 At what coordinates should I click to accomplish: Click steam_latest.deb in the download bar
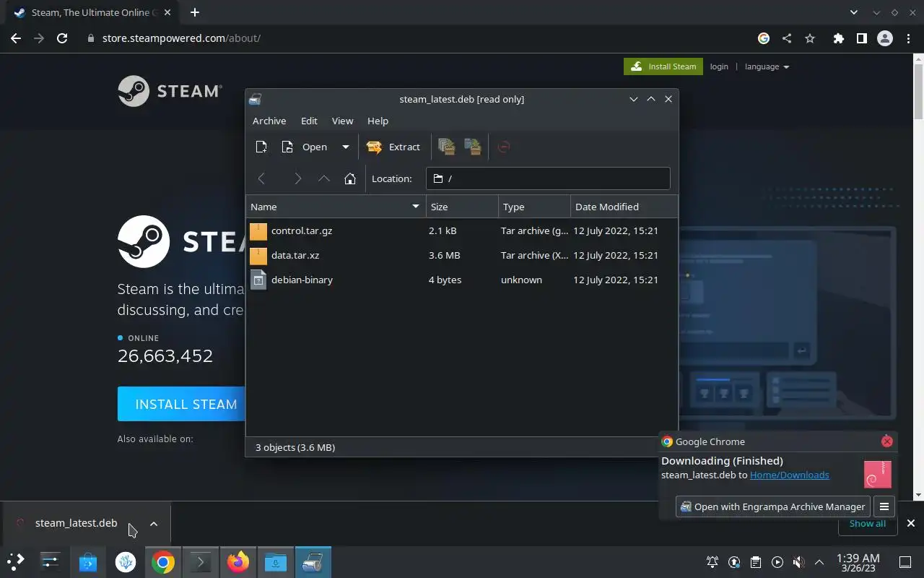[76, 523]
